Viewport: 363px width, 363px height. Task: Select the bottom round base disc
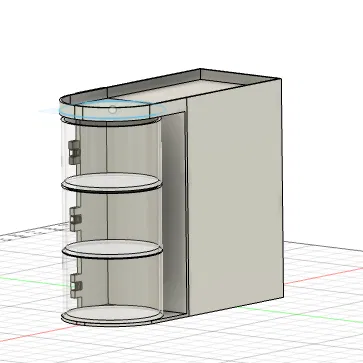click(112, 315)
